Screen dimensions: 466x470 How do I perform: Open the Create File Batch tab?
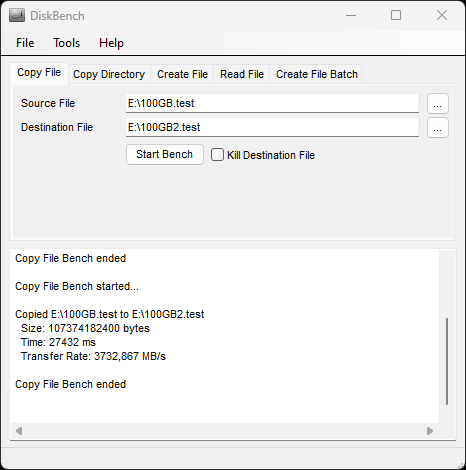click(317, 74)
